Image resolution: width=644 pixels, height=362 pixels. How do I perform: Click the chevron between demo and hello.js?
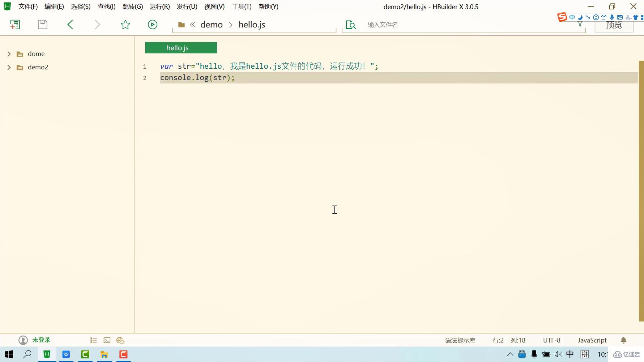click(231, 25)
